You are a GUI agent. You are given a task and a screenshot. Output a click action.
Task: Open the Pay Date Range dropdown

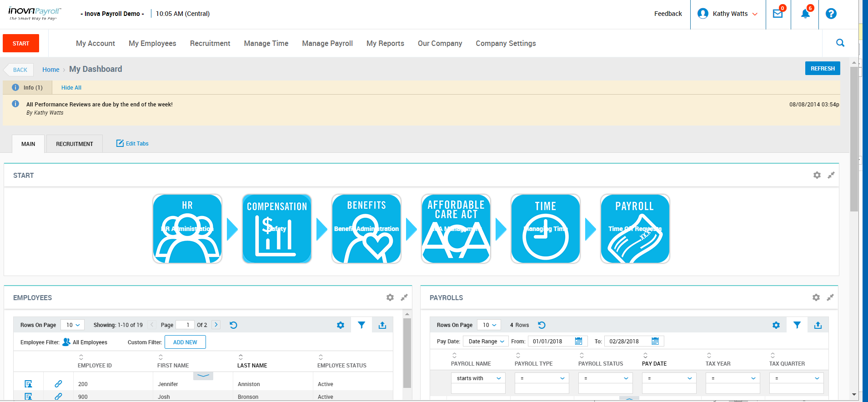pos(486,342)
